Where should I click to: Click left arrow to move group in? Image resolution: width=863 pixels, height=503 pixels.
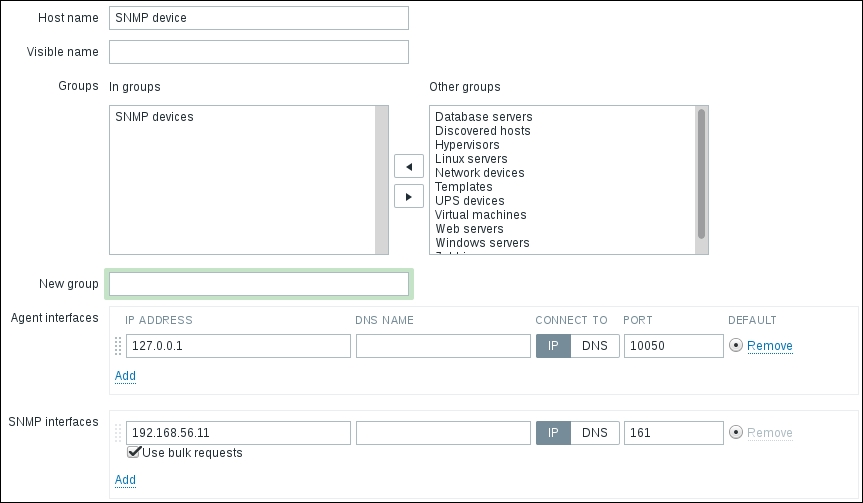click(x=408, y=166)
